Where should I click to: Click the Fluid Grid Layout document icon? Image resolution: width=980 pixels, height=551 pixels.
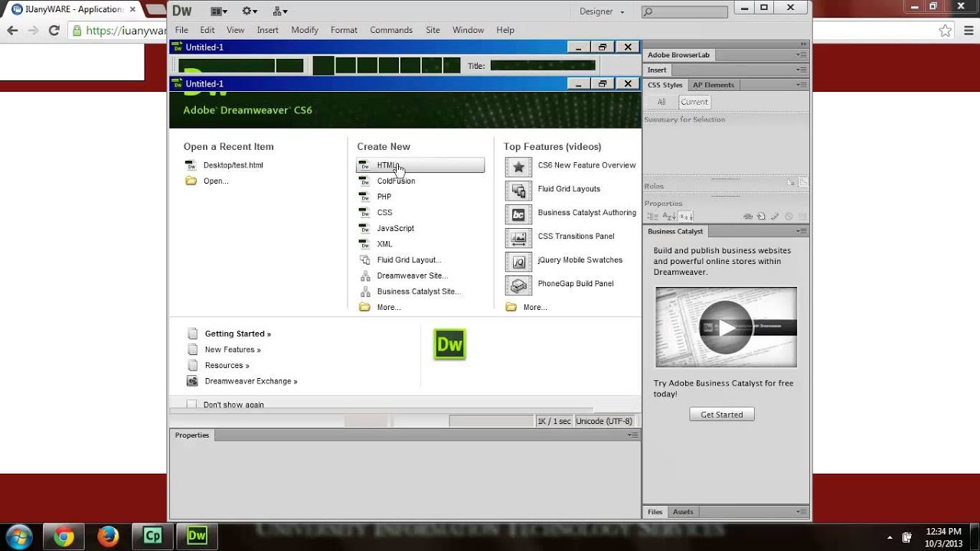coord(365,260)
